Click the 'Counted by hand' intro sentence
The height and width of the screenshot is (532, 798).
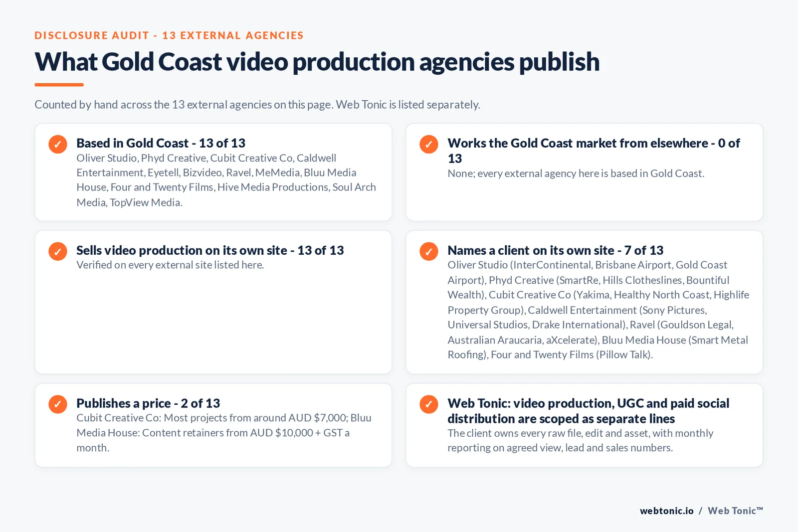pyautogui.click(x=257, y=105)
